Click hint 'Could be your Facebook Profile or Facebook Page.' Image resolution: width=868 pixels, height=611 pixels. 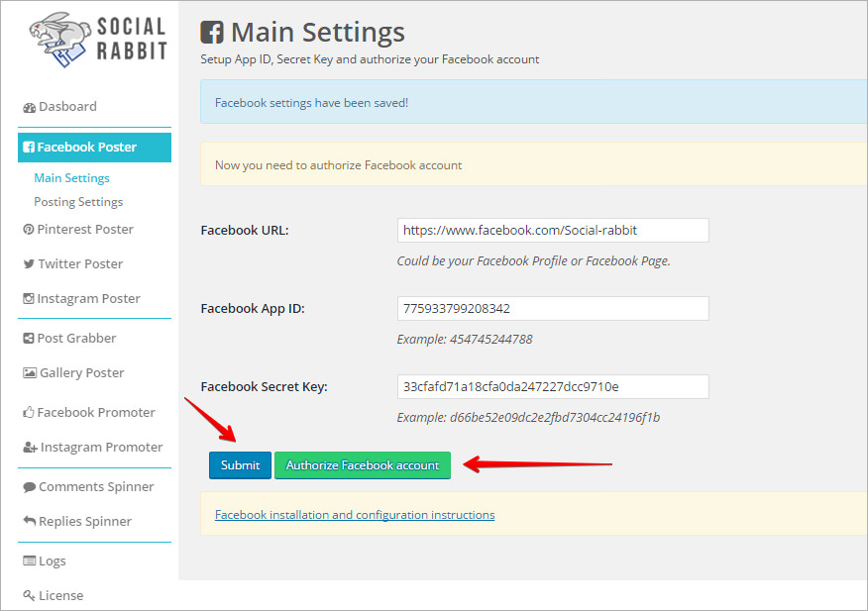[534, 261]
